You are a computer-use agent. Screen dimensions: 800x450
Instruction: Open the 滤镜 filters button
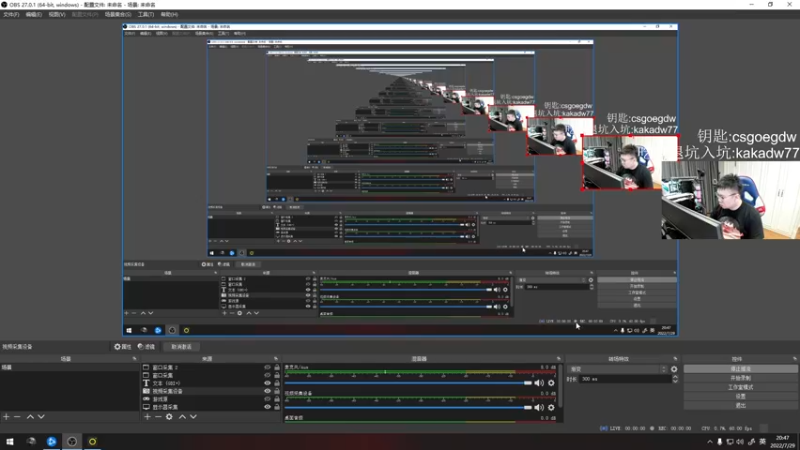(x=146, y=346)
